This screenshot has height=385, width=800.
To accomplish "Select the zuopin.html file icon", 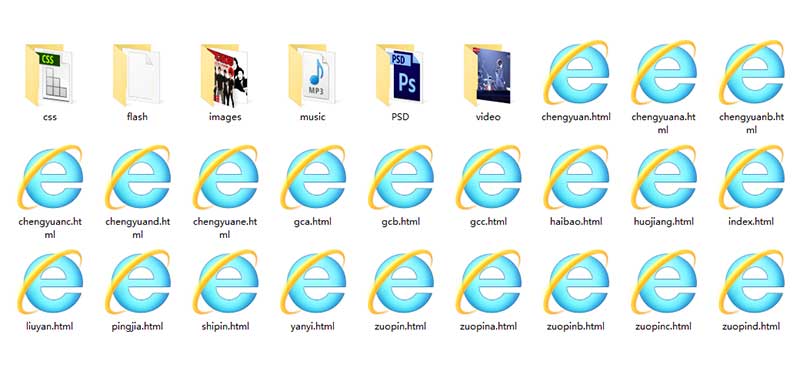I will tap(401, 281).
